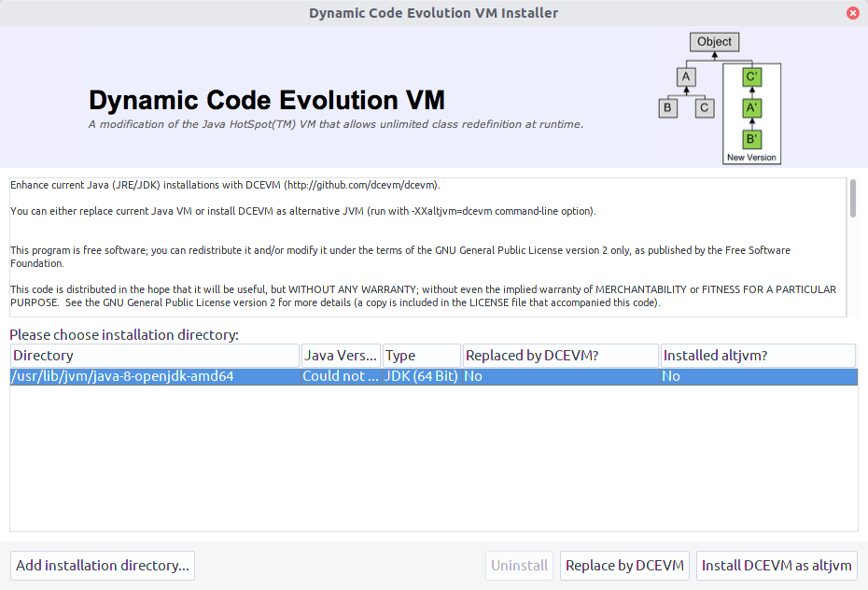The height and width of the screenshot is (590, 868).
Task: Click the Installed altjvm? column header
Action: [x=758, y=356]
